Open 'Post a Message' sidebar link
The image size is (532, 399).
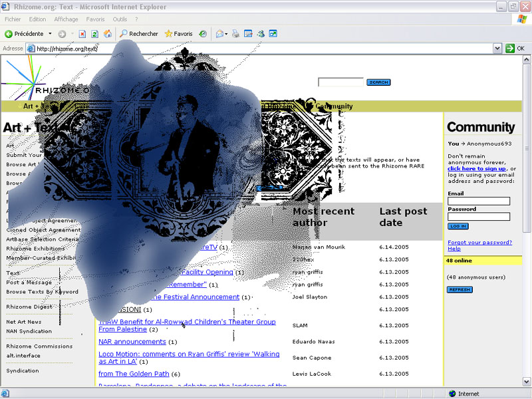point(29,282)
